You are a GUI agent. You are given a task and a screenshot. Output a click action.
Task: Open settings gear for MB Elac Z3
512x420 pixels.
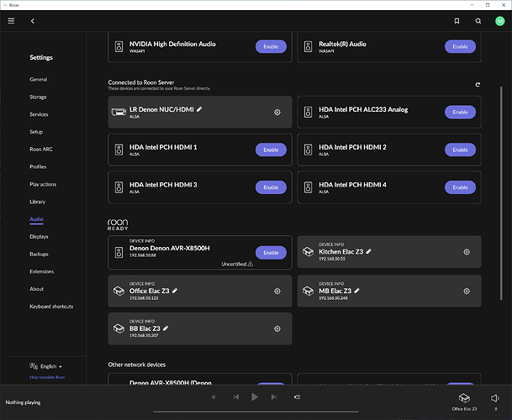tap(467, 291)
